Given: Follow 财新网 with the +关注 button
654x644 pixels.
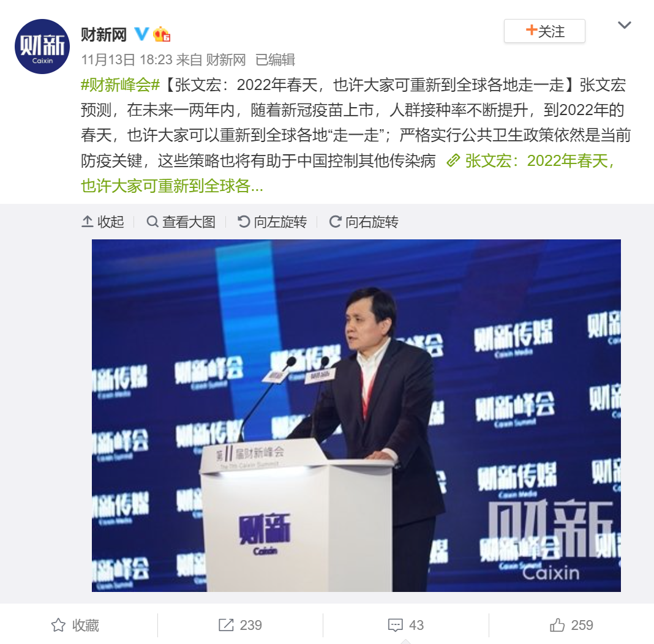Looking at the screenshot, I should (544, 31).
